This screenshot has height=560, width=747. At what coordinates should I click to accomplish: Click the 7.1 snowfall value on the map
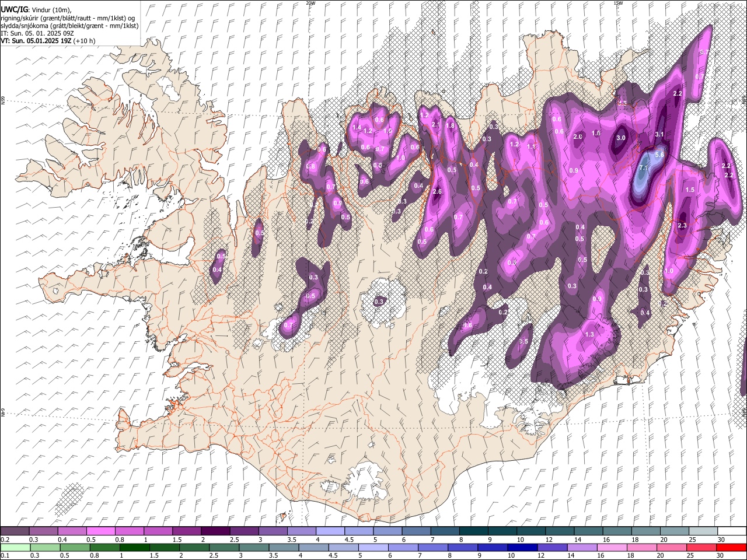pyautogui.click(x=644, y=168)
